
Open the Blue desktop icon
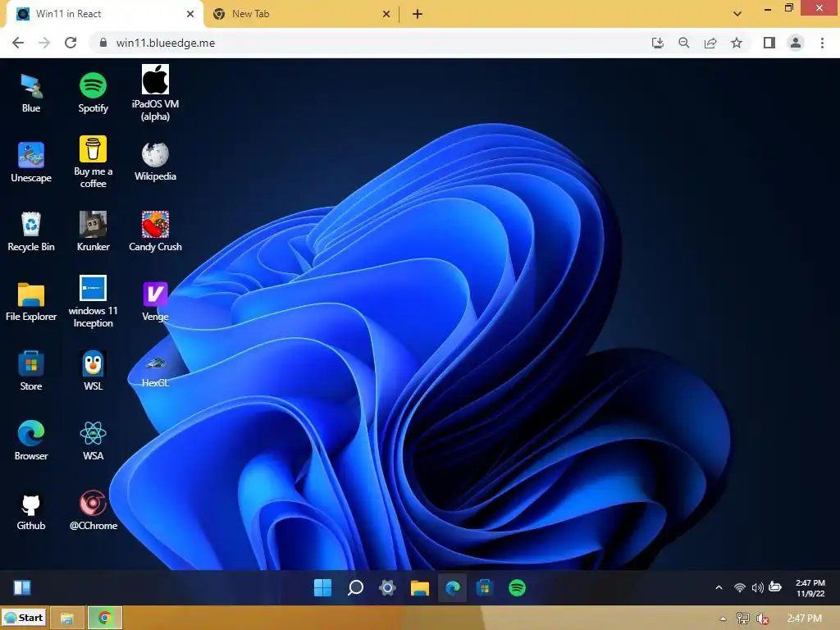[31, 94]
